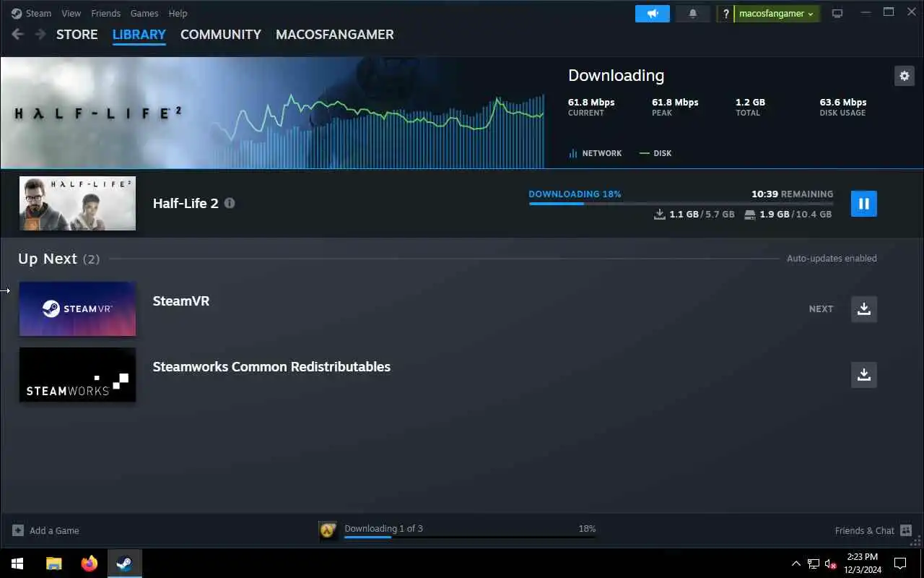924x578 pixels.
Task: Click the Up Next heading
Action: click(48, 259)
